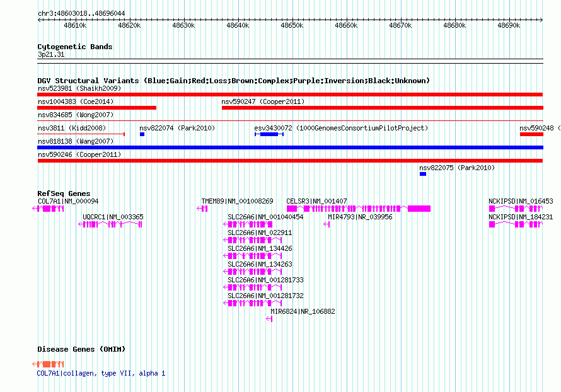
Task: Click the UQCRC1|NM_003365 gene name text
Action: [x=113, y=217]
